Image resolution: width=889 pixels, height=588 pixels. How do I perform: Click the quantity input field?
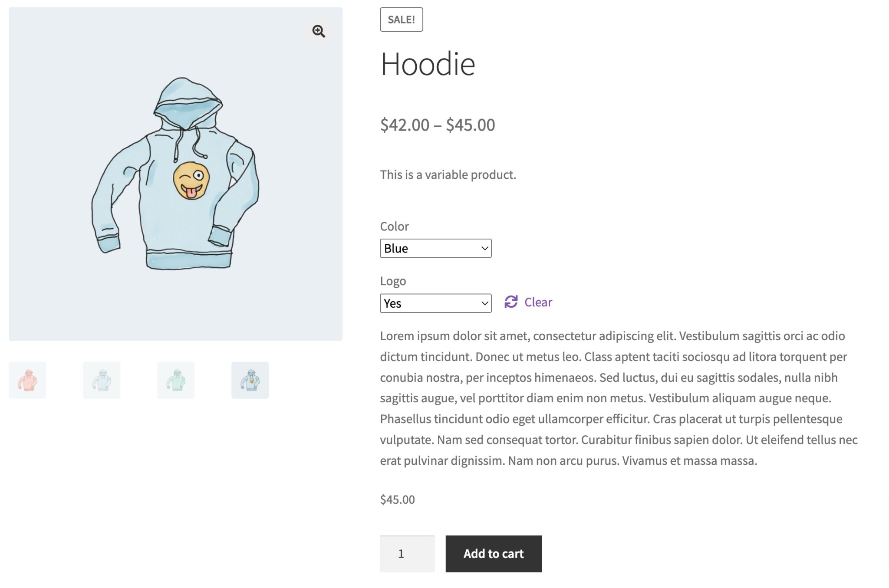407,554
